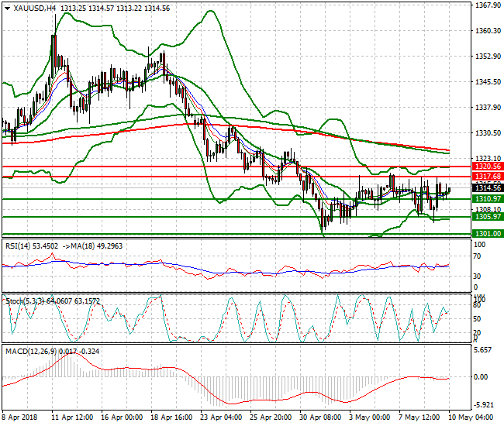Click the red 1320.56 price level tag
The image size is (504, 426).
(488, 167)
